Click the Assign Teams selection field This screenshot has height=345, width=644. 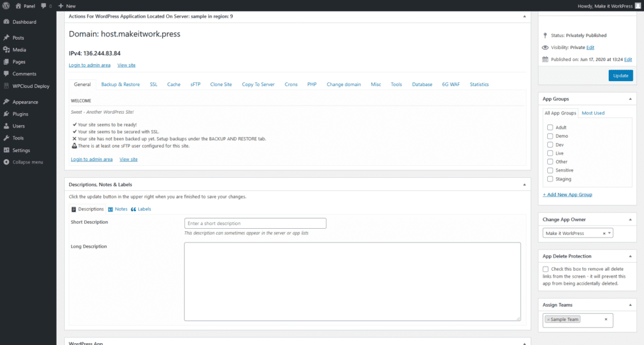click(x=578, y=320)
